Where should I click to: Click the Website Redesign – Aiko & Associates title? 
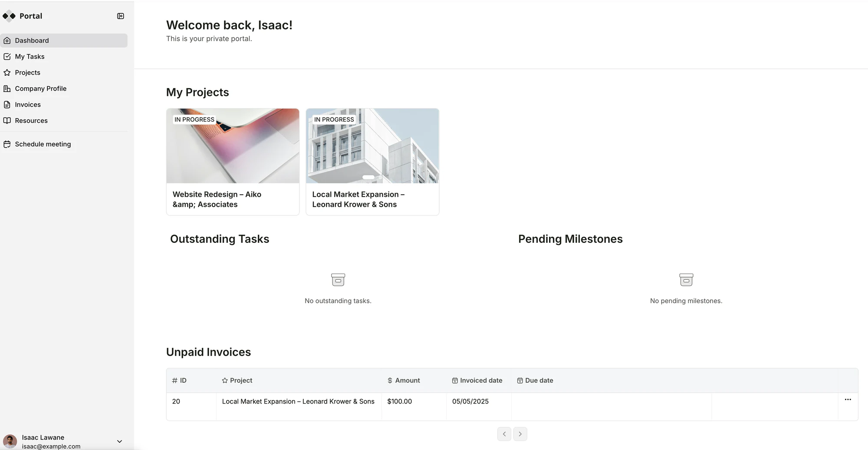[217, 199]
